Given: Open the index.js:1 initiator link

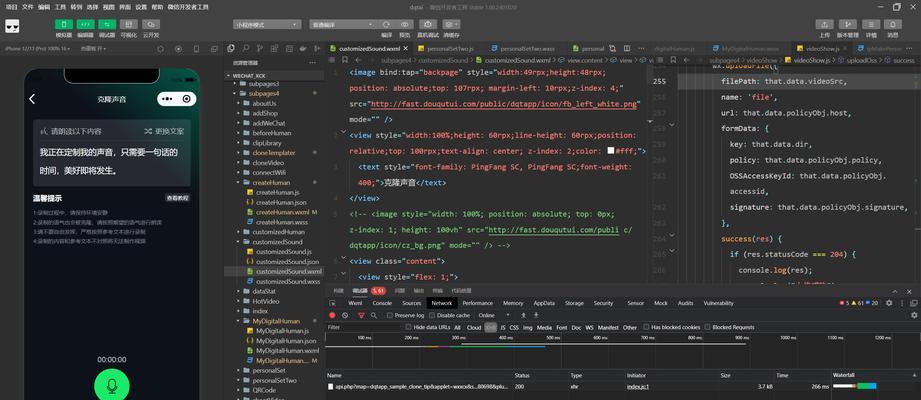Looking at the screenshot, I should [637, 386].
